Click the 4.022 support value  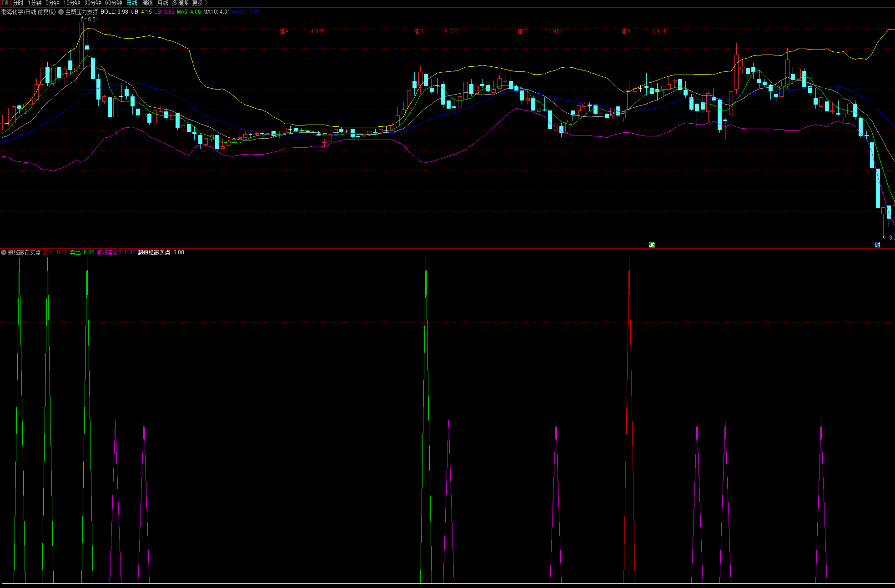[x=452, y=31]
